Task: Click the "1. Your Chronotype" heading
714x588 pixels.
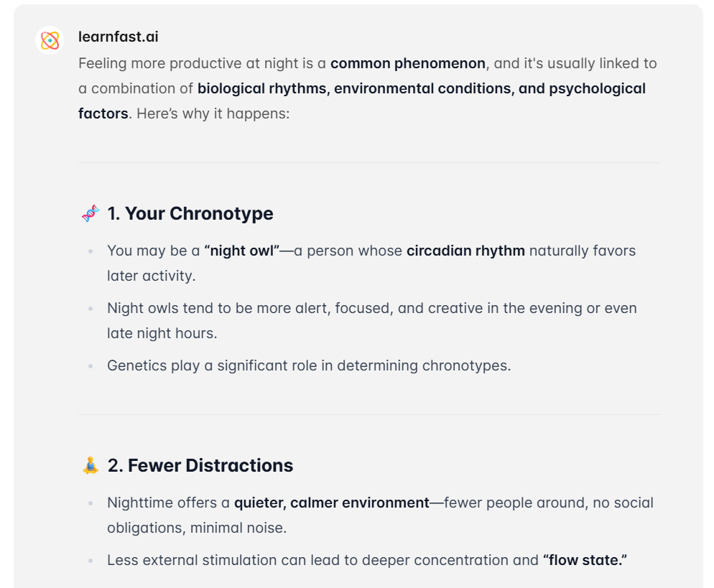Action: coord(190,213)
